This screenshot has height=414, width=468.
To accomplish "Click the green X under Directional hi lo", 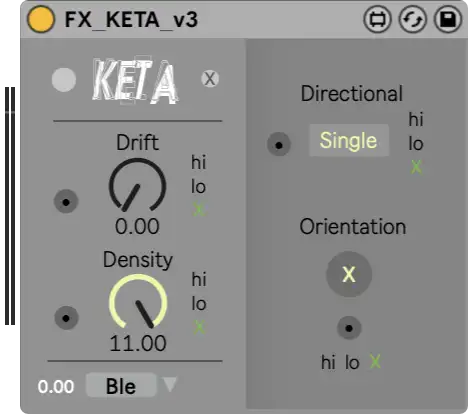I will pos(416,167).
